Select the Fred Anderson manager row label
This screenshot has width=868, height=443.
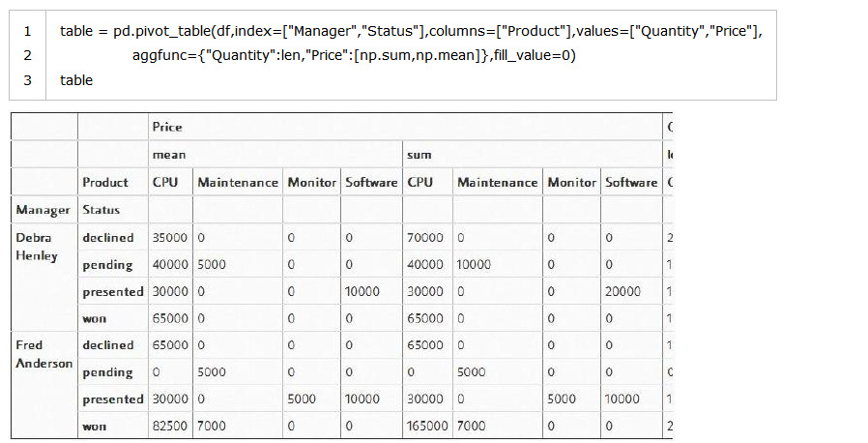pyautogui.click(x=43, y=354)
